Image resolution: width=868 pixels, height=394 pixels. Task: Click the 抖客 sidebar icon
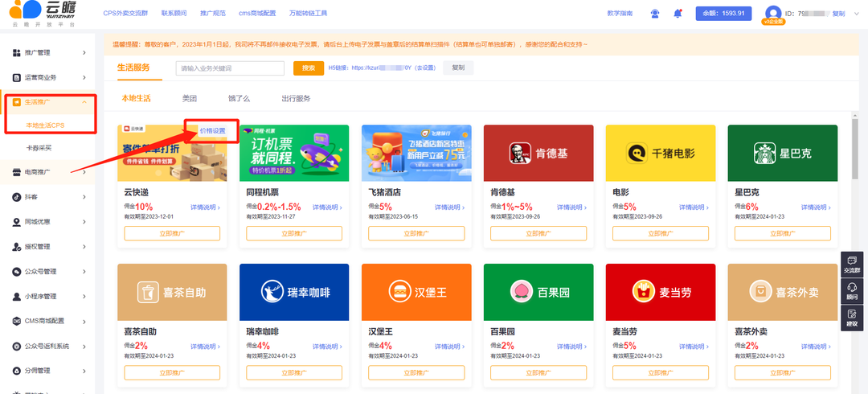[16, 197]
